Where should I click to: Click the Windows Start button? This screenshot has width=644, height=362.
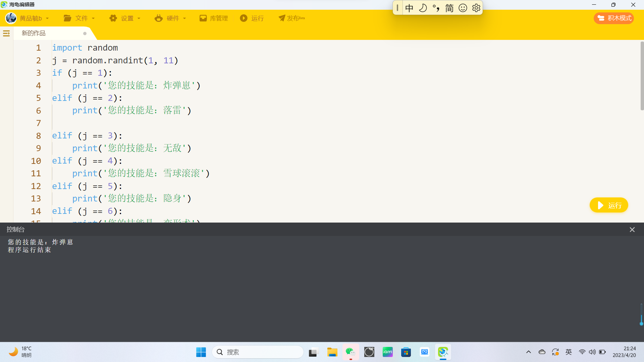pos(201,352)
